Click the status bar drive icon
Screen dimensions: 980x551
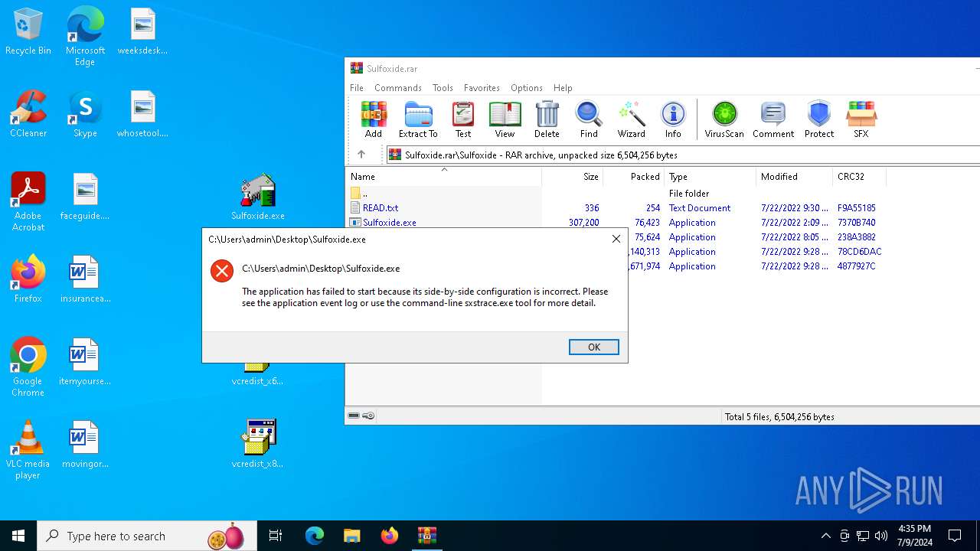[x=354, y=416]
